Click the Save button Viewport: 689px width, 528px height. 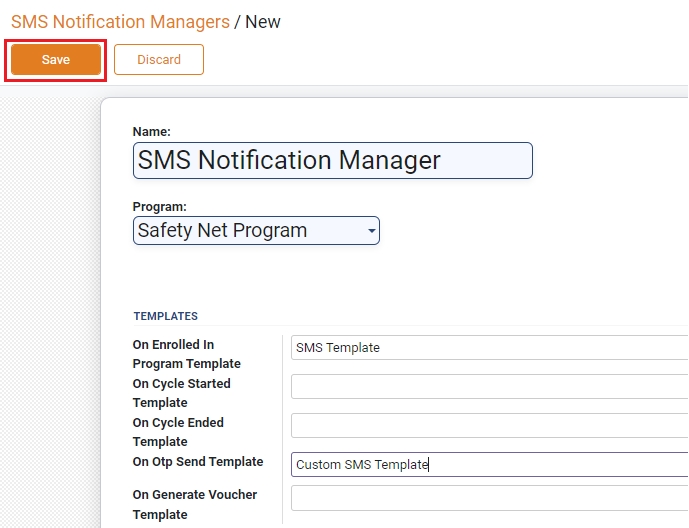(56, 60)
